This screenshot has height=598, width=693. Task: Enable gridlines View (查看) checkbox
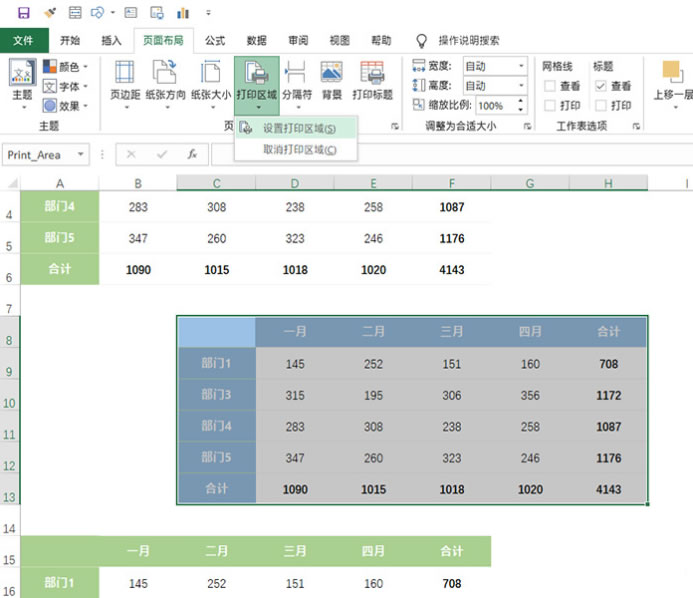click(550, 86)
